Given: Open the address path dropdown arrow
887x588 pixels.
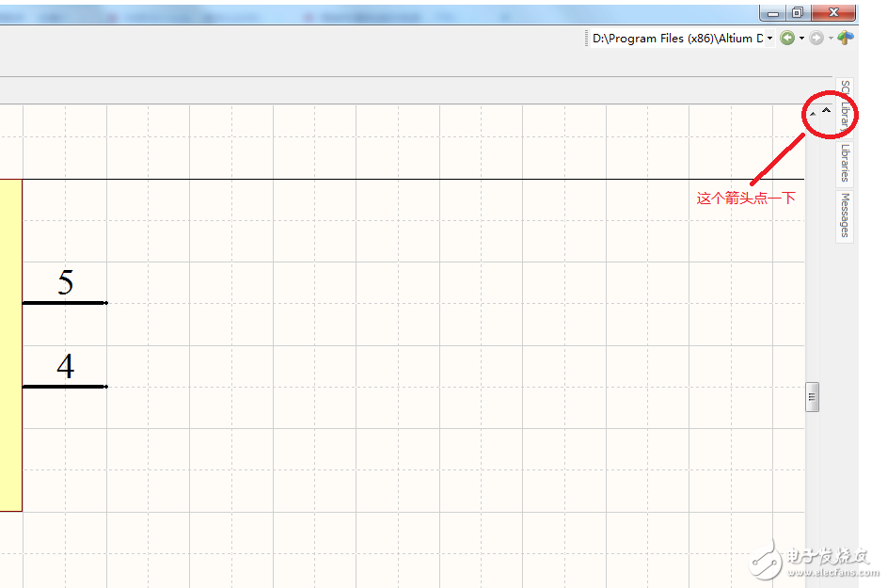Looking at the screenshot, I should [x=769, y=38].
